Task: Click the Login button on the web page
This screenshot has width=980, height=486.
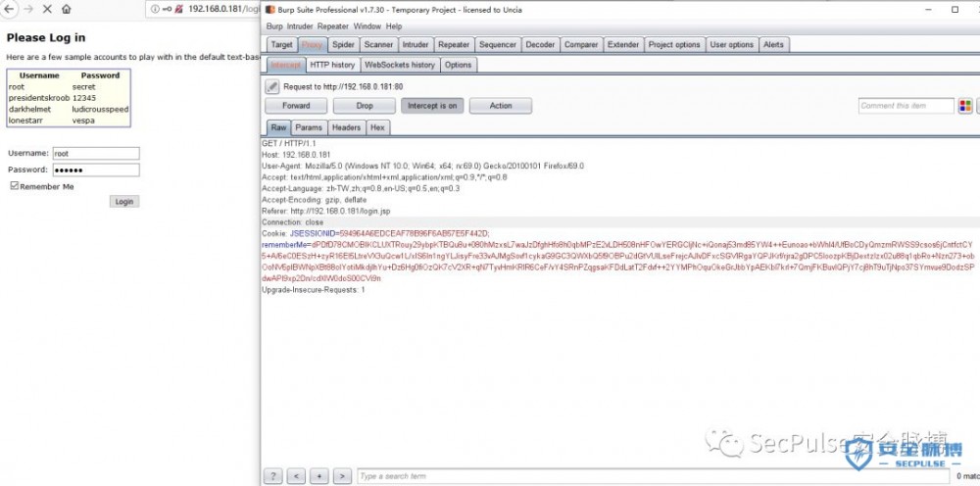Action: (x=124, y=201)
